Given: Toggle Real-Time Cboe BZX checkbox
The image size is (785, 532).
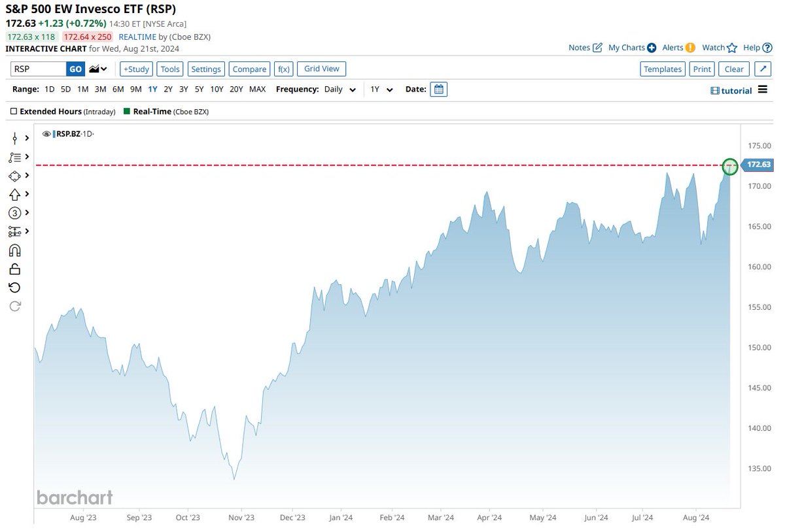Looking at the screenshot, I should (x=127, y=112).
